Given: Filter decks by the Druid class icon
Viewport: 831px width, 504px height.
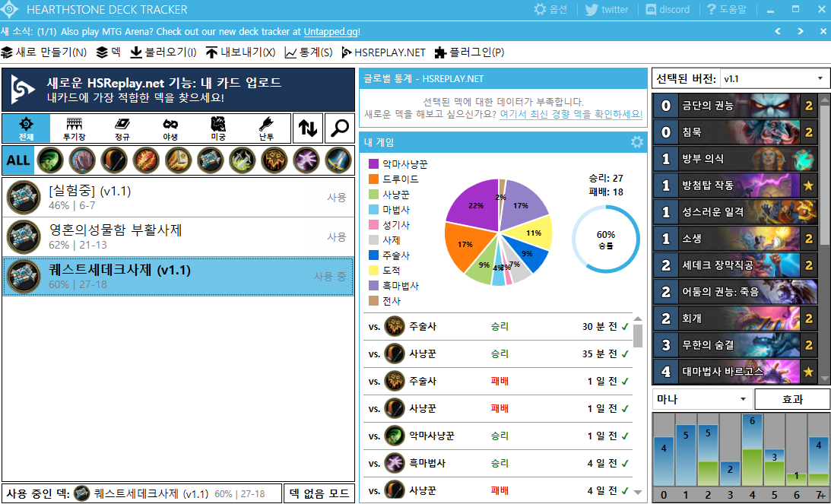Looking at the screenshot, I should (x=82, y=160).
